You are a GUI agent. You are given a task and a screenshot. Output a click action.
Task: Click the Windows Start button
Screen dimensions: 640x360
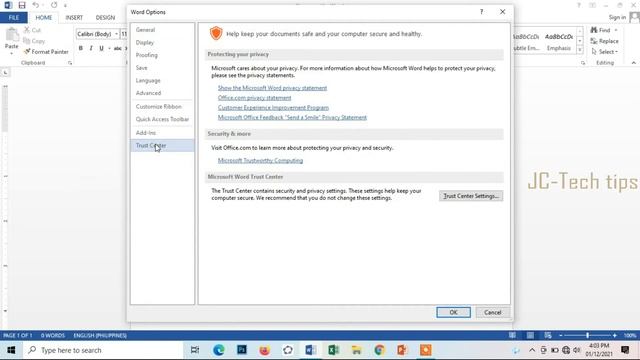(x=11, y=350)
